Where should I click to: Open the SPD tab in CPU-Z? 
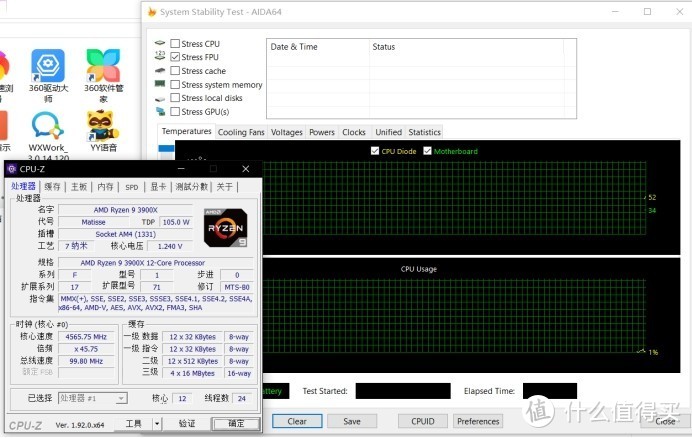tap(132, 187)
